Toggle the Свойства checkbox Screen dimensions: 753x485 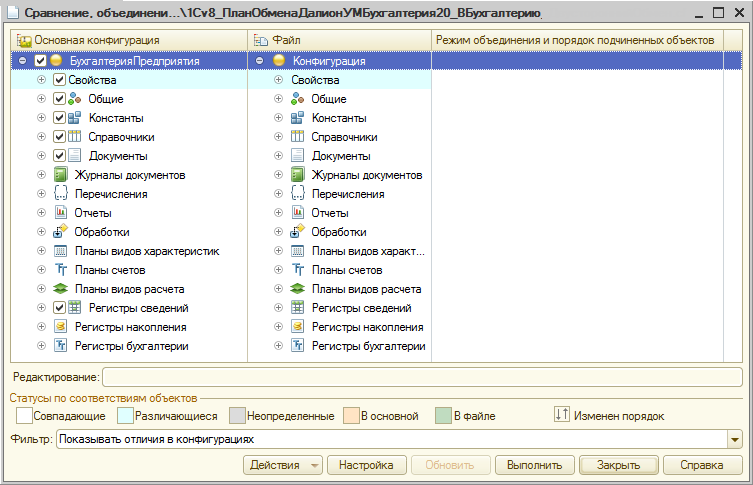pos(59,80)
